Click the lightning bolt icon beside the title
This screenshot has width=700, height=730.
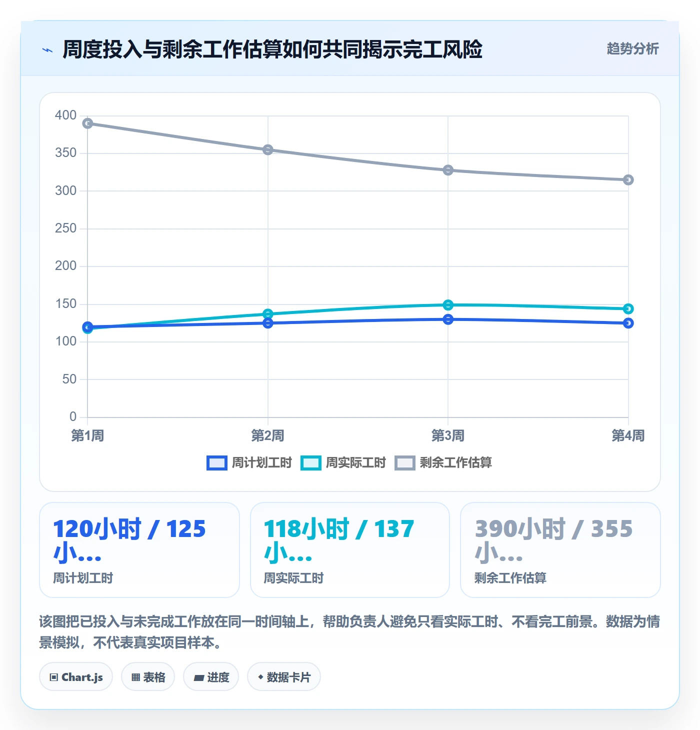click(47, 50)
